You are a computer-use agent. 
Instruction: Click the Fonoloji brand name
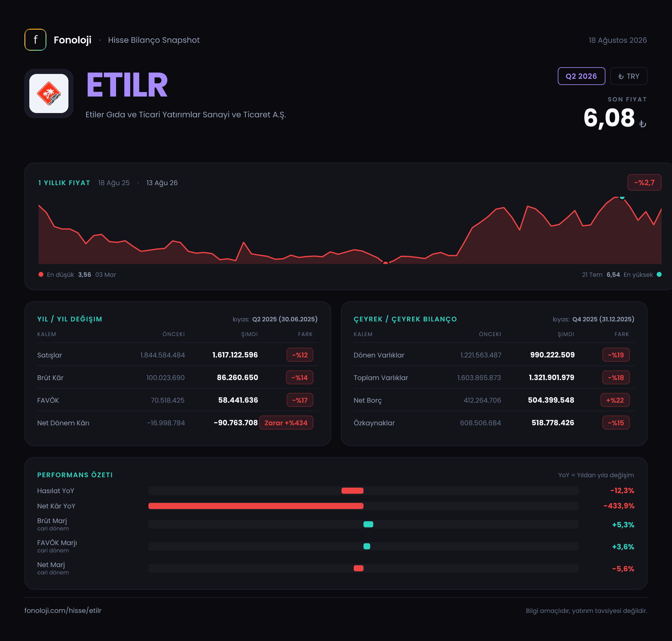coord(72,40)
